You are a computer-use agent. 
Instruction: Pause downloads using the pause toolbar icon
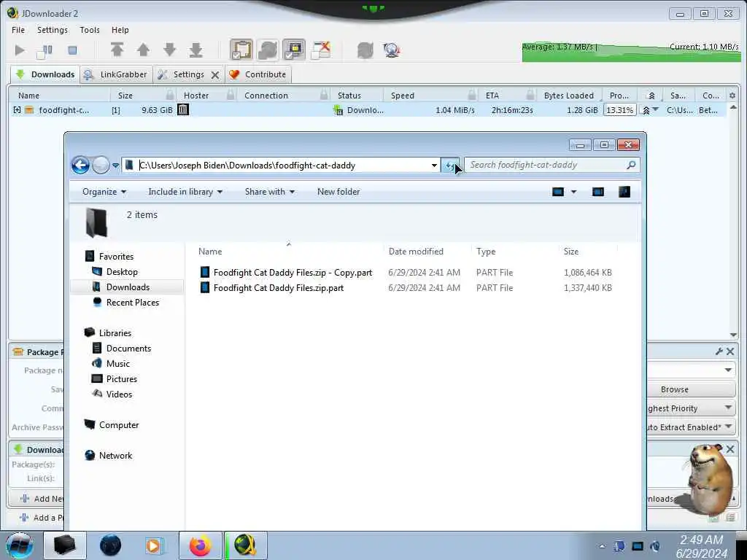click(45, 50)
